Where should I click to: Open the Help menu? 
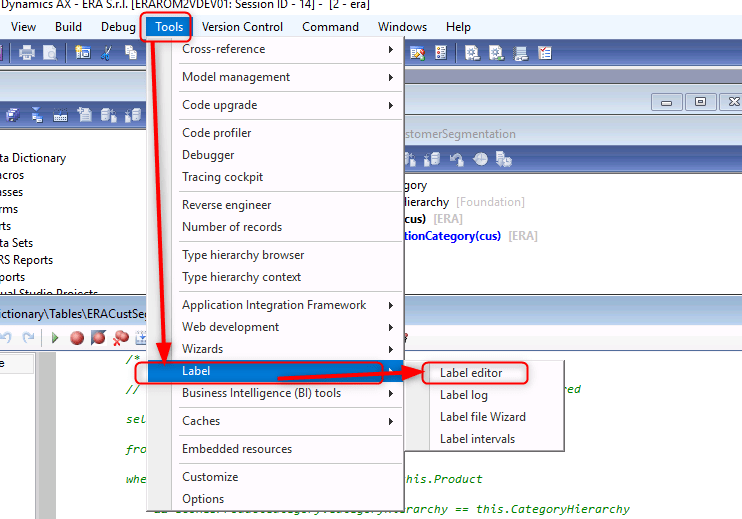tap(458, 27)
